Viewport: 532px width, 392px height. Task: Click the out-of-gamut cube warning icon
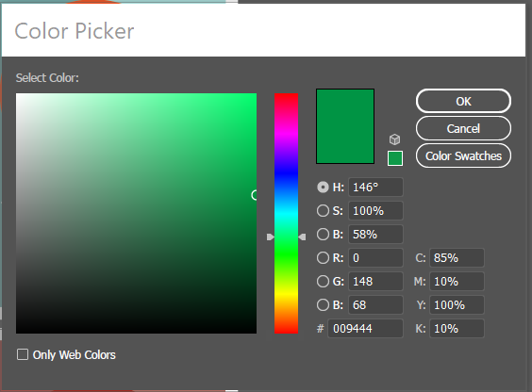394,139
